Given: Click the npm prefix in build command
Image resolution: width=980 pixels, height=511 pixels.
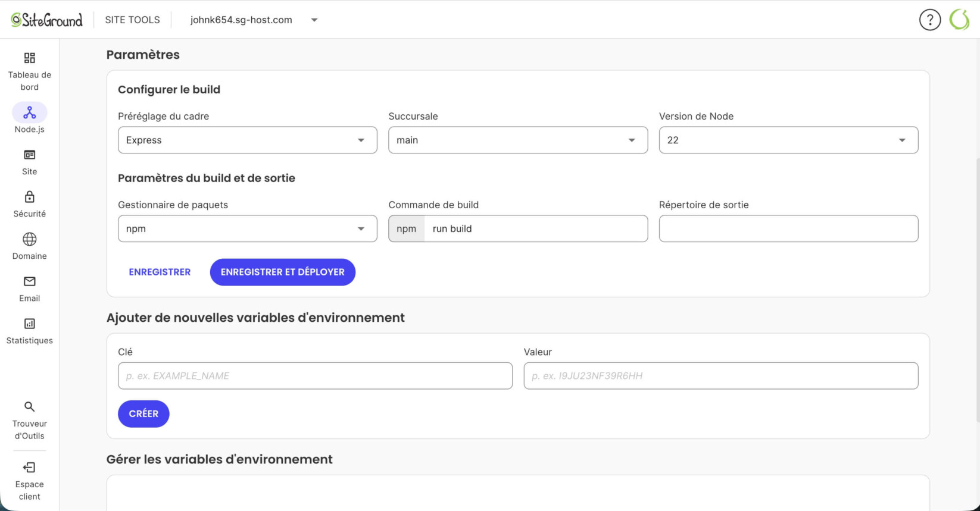Looking at the screenshot, I should point(407,228).
